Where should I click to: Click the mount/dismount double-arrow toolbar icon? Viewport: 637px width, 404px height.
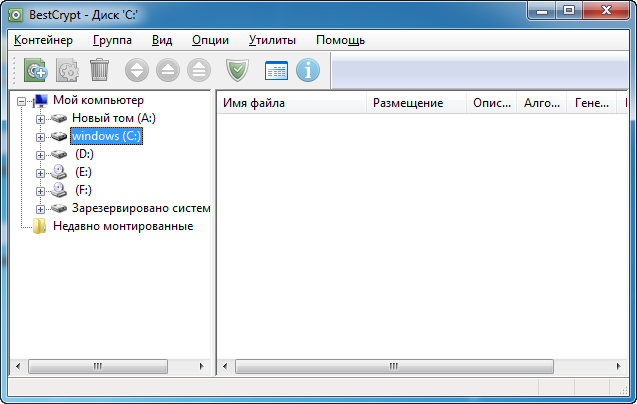point(137,70)
